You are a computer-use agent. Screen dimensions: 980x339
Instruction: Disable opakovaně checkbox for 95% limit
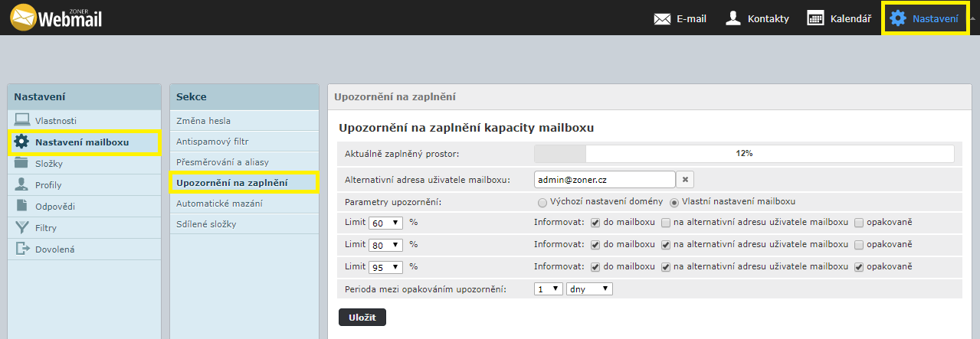click(859, 267)
